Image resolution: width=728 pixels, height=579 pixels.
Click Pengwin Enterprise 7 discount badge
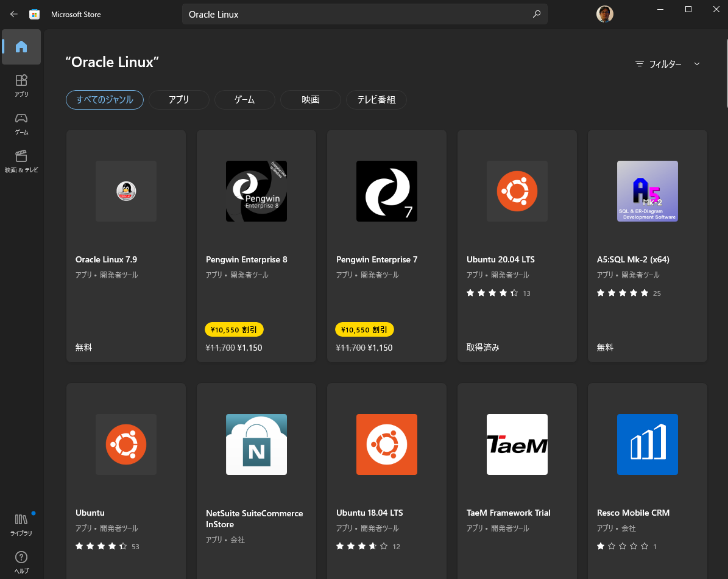point(364,329)
